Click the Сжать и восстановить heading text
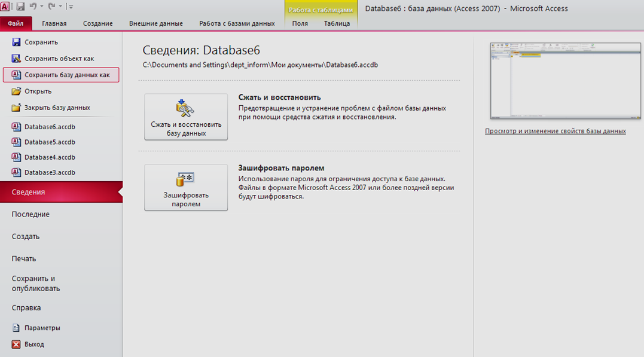The image size is (644, 357). point(279,97)
